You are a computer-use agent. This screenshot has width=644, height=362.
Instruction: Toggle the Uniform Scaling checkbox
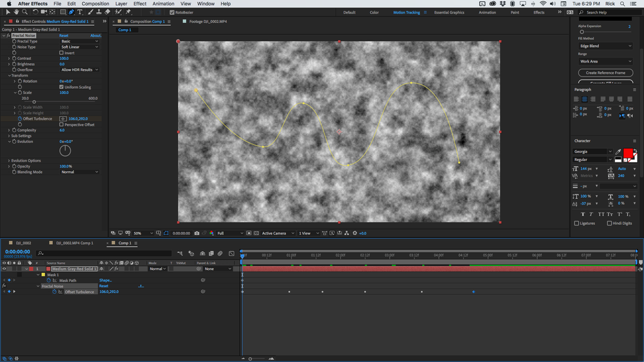tap(61, 87)
